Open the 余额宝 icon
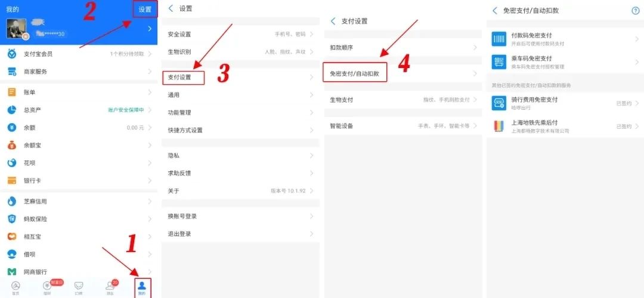The image size is (644, 298). point(12,145)
